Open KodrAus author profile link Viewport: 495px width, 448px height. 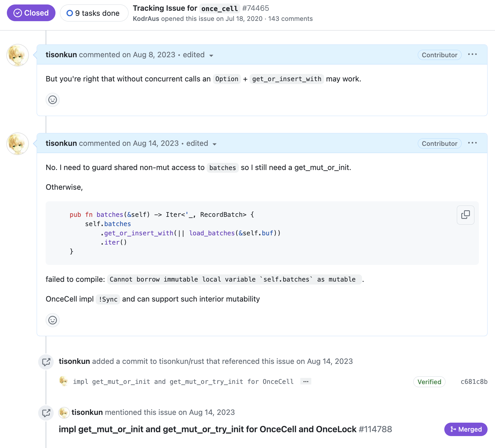146,19
